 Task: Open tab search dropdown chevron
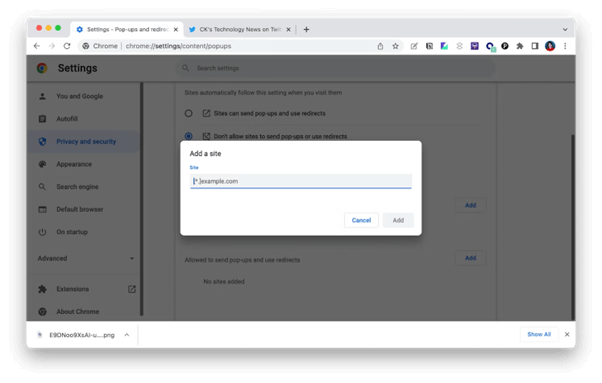pos(565,30)
